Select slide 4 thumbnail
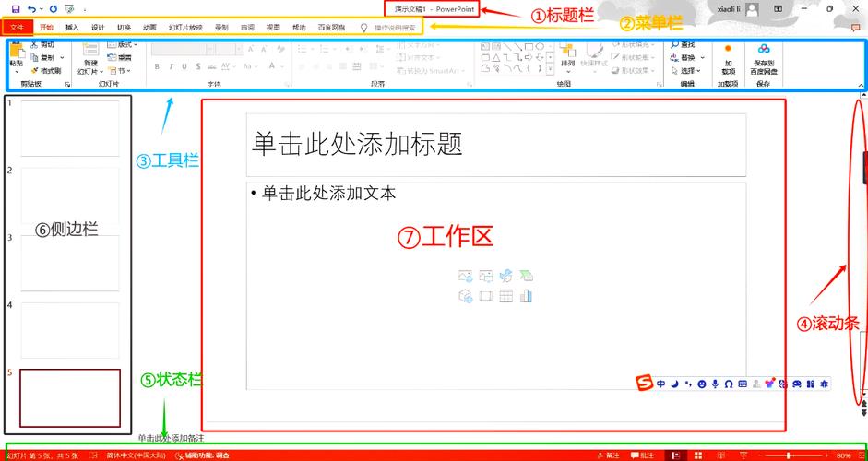 tap(70, 330)
